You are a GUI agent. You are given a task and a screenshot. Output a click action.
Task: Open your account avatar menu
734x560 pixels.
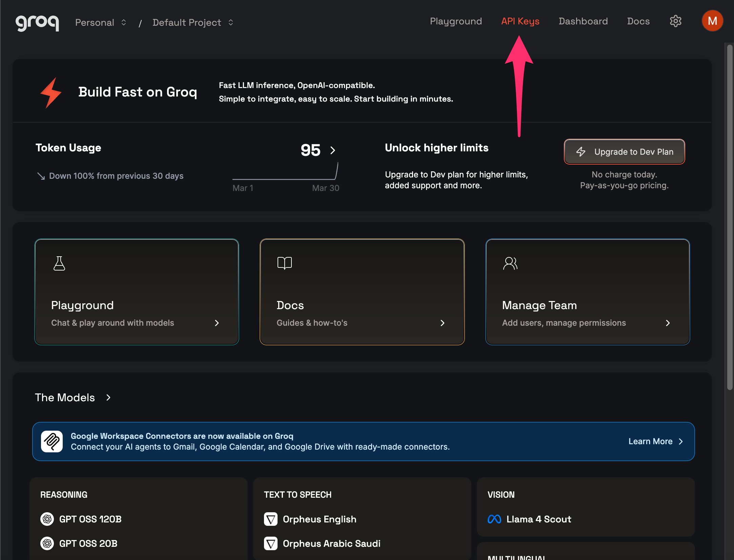click(712, 21)
